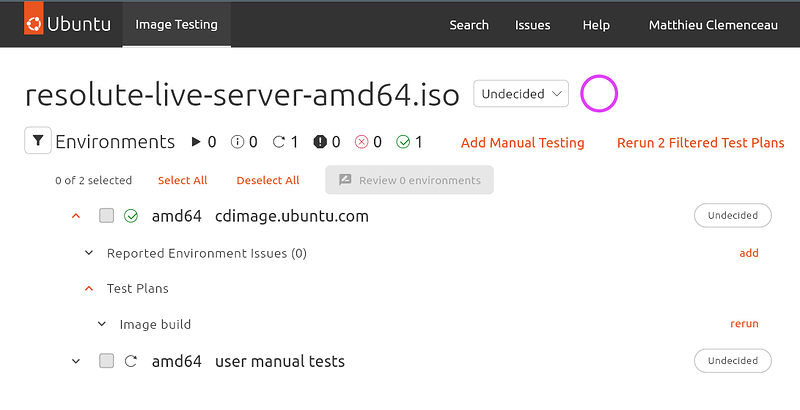Click Undecided badge for user manual tests
The width and height of the screenshot is (800, 410).
pos(733,361)
